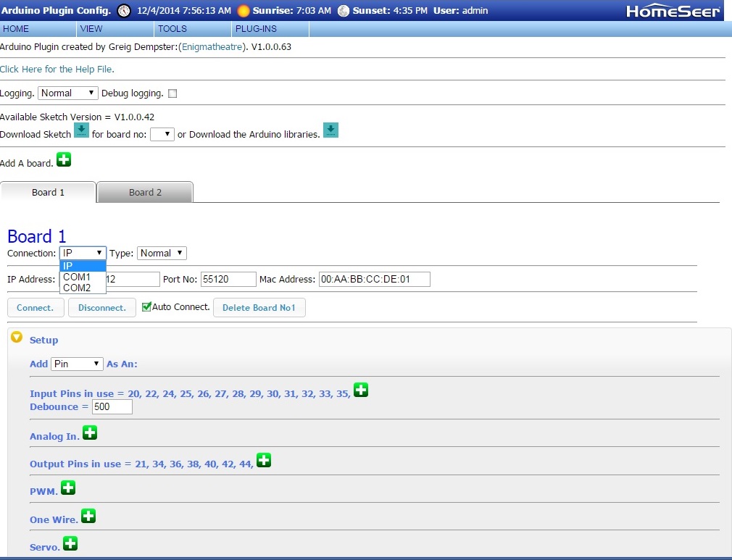This screenshot has width=732, height=560.
Task: Click the sunrise sun icon
Action: [244, 11]
